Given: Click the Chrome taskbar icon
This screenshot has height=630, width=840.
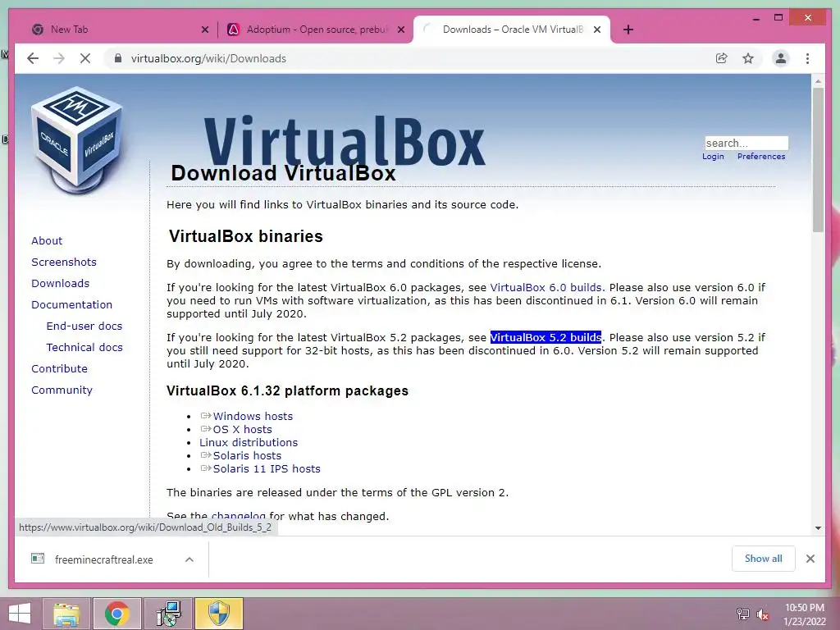Looking at the screenshot, I should (x=117, y=614).
